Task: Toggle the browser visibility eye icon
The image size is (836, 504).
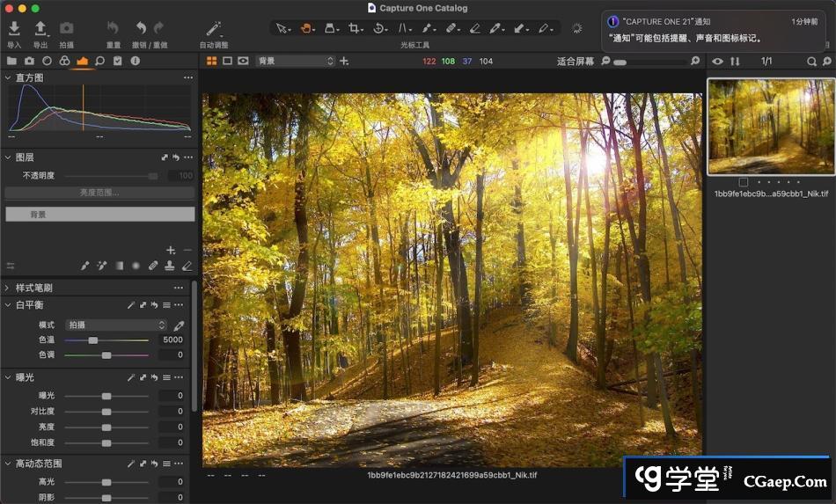Action: (x=717, y=61)
